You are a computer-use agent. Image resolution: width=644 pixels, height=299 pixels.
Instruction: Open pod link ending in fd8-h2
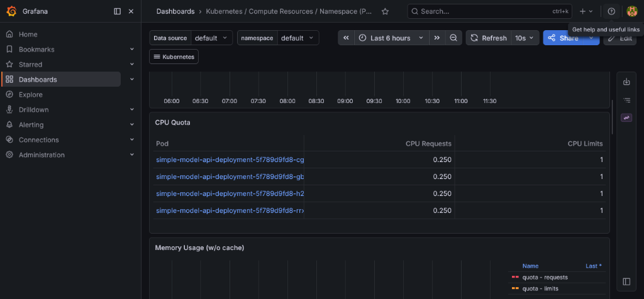pyautogui.click(x=230, y=193)
